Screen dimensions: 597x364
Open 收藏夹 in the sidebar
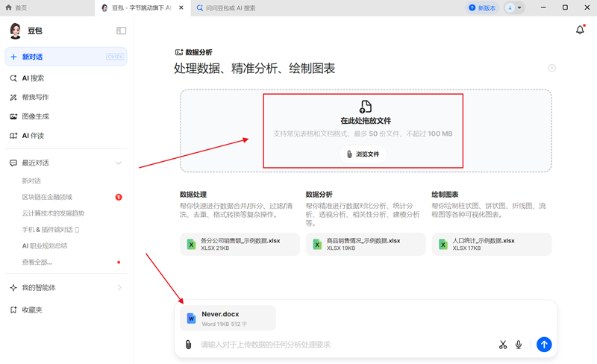coord(66,310)
